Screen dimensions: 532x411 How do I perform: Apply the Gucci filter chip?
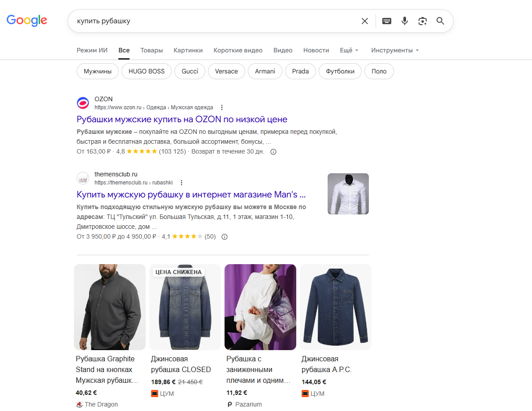coord(190,71)
